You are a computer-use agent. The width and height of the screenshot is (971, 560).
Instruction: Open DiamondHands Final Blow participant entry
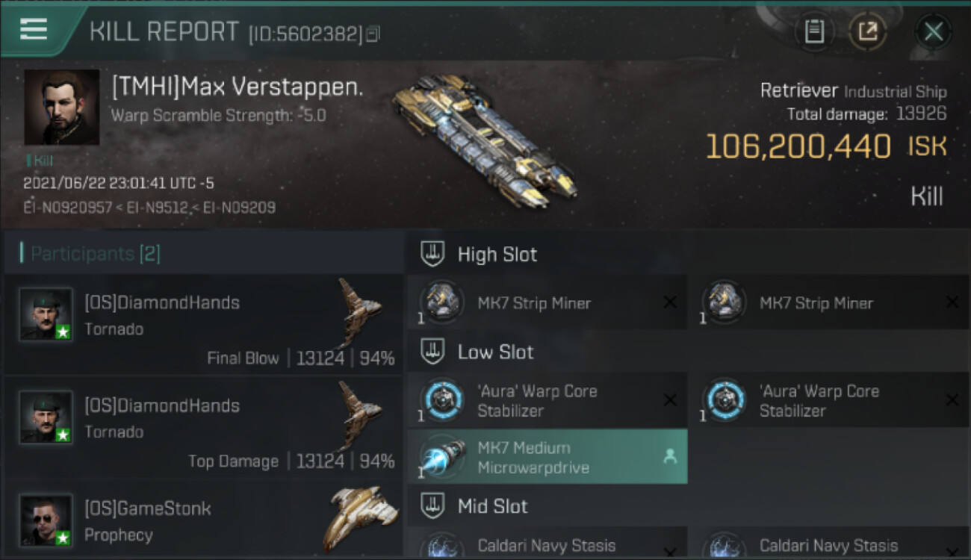203,325
